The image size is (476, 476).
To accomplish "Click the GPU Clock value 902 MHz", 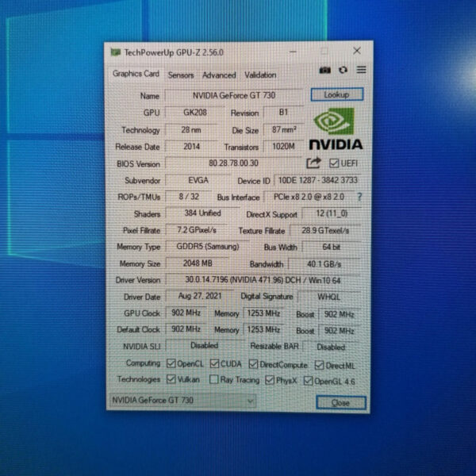I will [x=186, y=313].
